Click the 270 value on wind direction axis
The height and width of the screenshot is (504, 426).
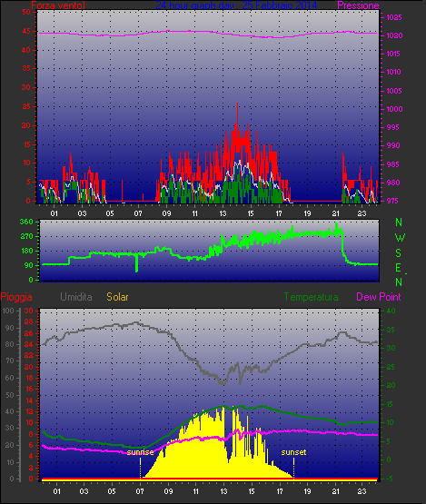[26, 237]
